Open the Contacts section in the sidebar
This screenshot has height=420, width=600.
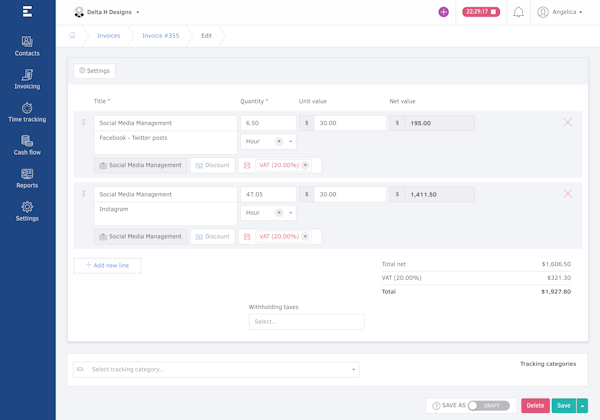click(27, 46)
